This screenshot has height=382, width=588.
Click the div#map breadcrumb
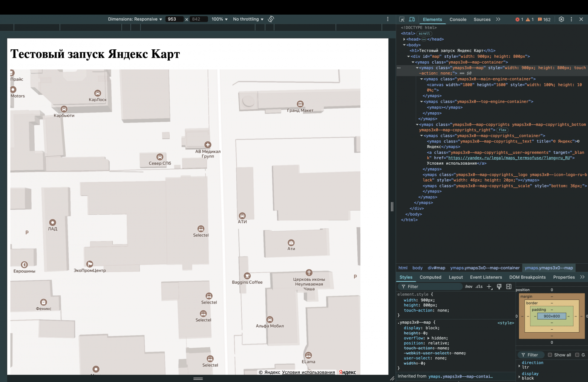[x=436, y=268]
